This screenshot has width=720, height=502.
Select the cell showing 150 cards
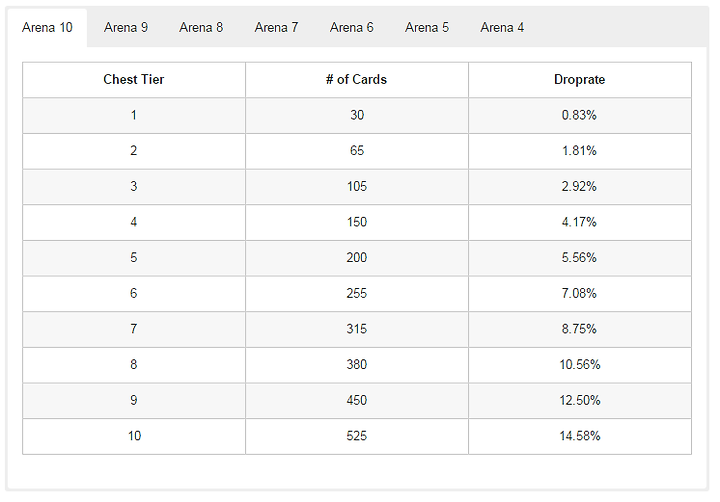coord(356,222)
